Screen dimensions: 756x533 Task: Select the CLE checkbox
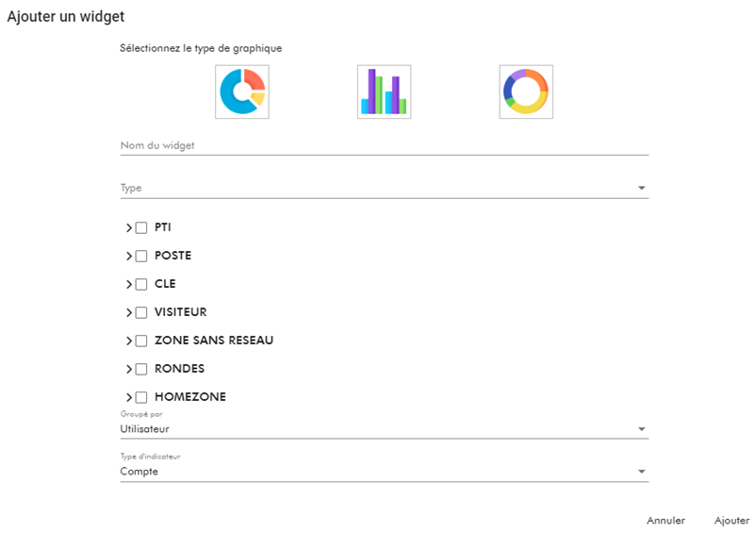141,284
